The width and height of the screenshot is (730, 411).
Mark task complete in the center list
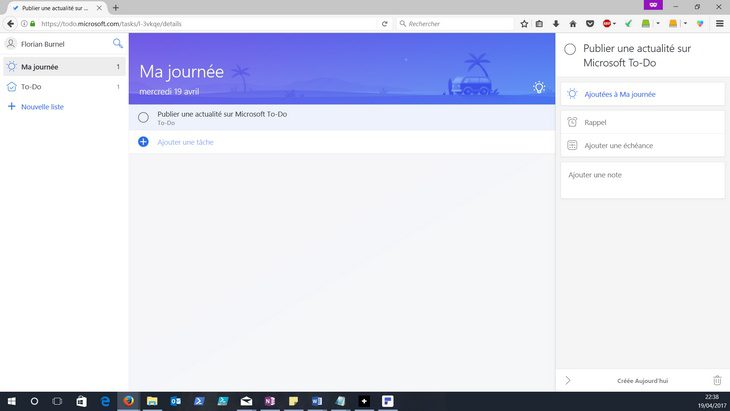pyautogui.click(x=143, y=118)
